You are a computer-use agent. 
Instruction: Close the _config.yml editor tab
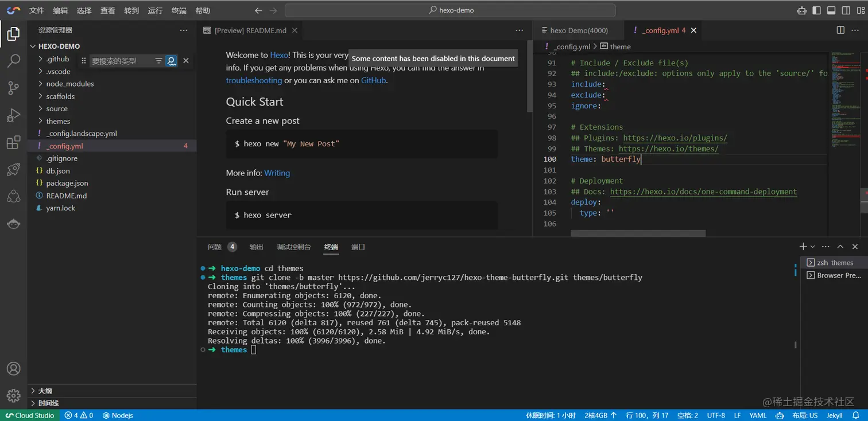(x=693, y=30)
